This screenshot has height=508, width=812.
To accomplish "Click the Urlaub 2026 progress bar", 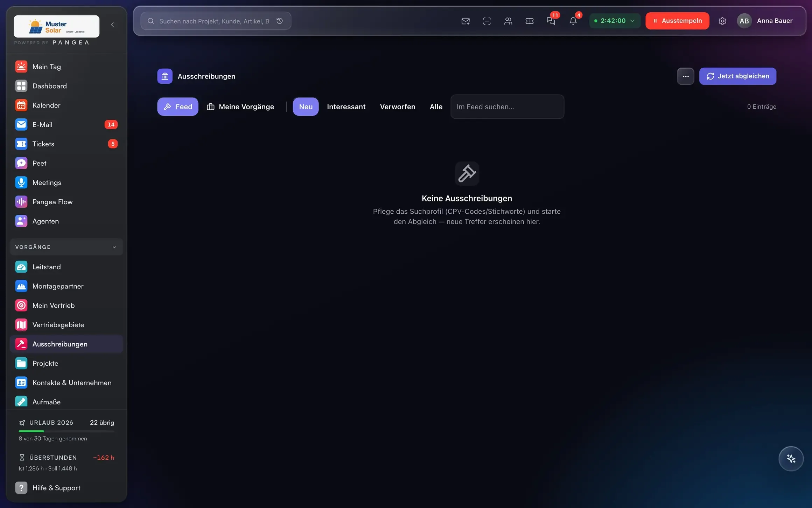I will (66, 431).
